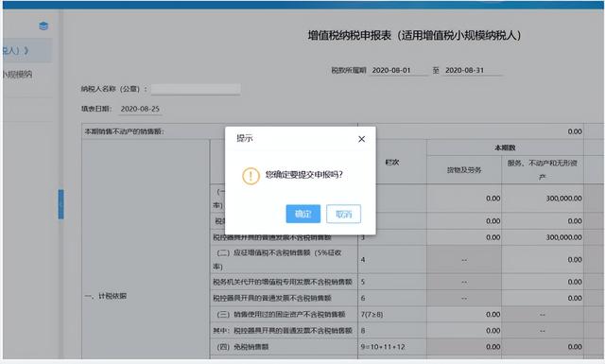Click row 7 label 销售使用过的固定资产不含税销售额
605x364 pixels.
point(281,315)
